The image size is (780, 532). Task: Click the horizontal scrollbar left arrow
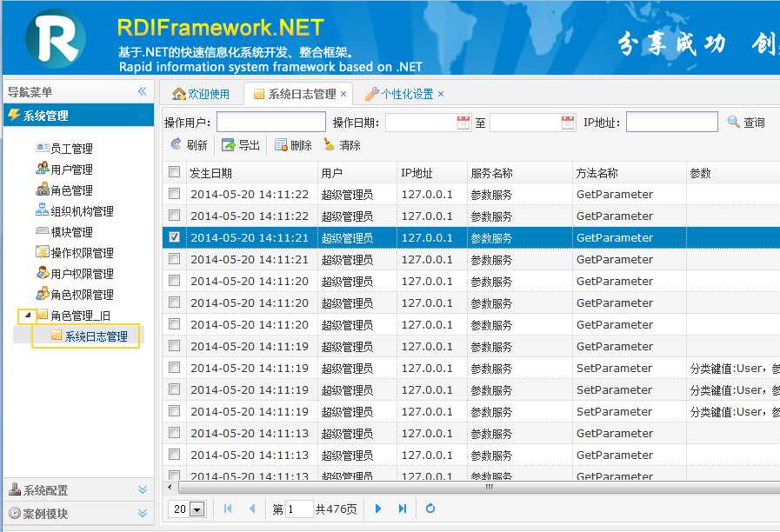pos(170,488)
